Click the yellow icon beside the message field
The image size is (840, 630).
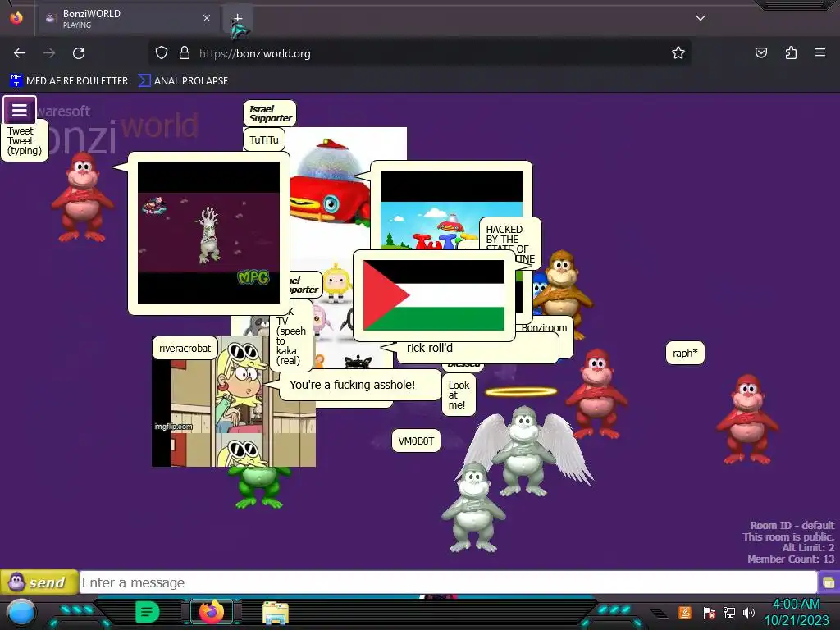(829, 582)
